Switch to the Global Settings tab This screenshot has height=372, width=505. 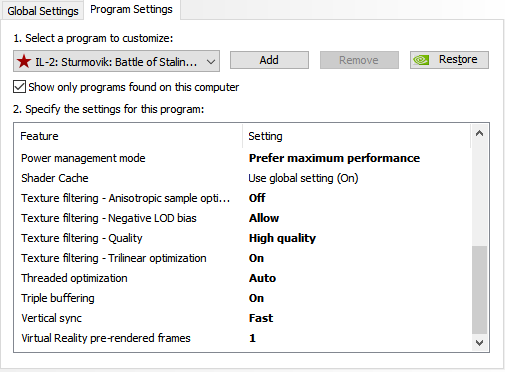[43, 11]
